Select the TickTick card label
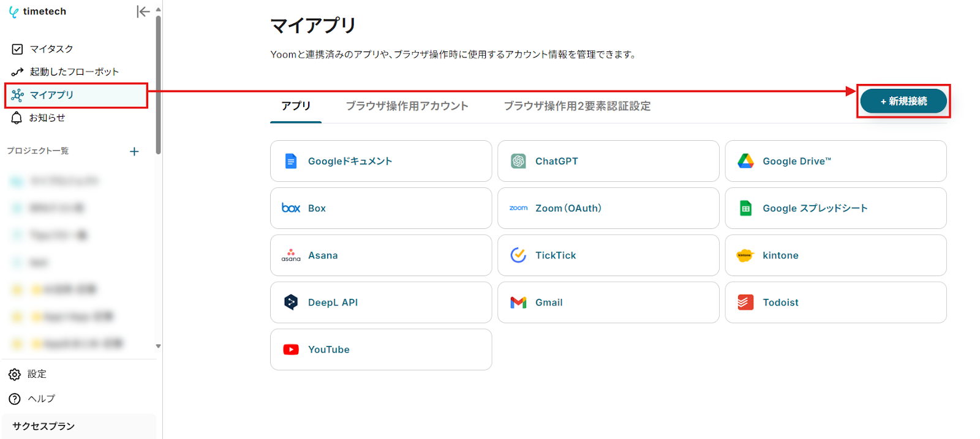 (x=556, y=255)
